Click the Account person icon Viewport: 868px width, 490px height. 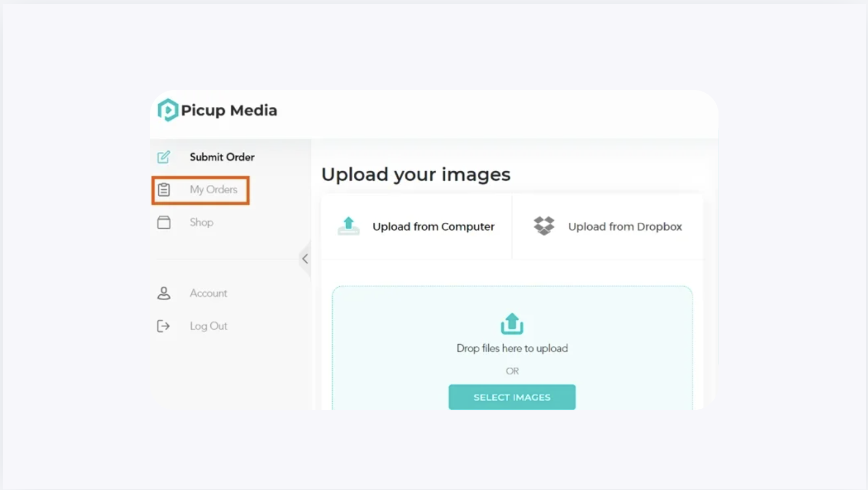click(x=164, y=293)
